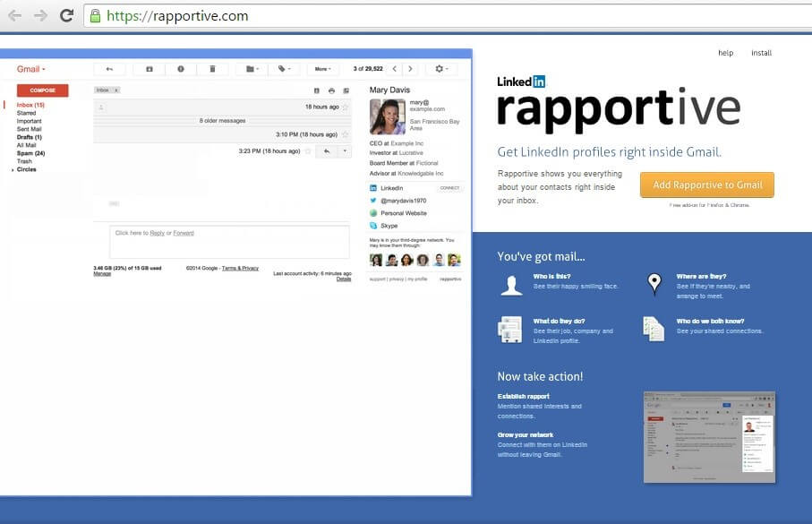Screen dimensions: 812x524
Task: Open the dropdown beside the reply arrow
Action: (x=345, y=151)
